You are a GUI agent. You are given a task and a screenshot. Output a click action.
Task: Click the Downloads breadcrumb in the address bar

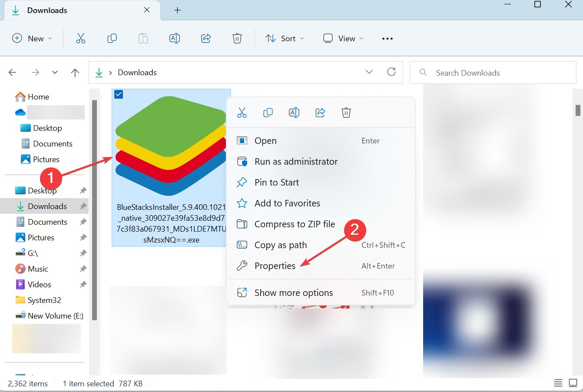[137, 73]
